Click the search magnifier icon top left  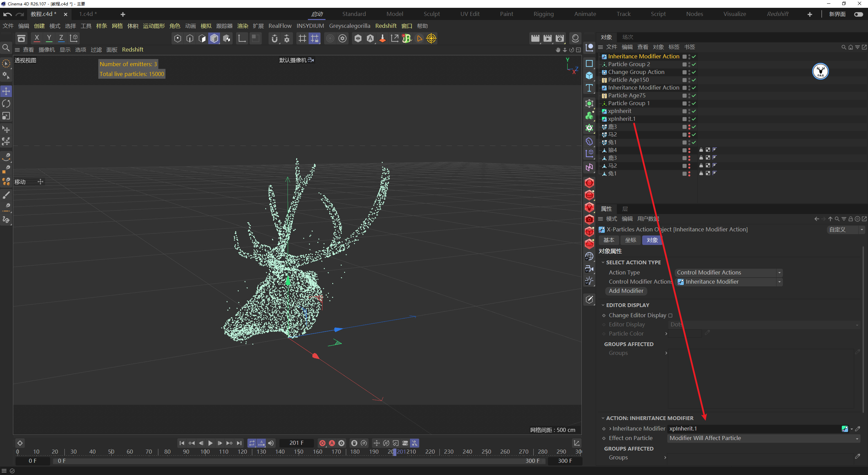pos(6,48)
